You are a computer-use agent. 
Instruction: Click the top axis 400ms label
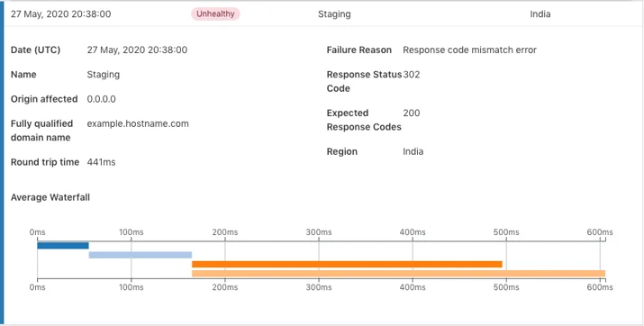tap(413, 232)
